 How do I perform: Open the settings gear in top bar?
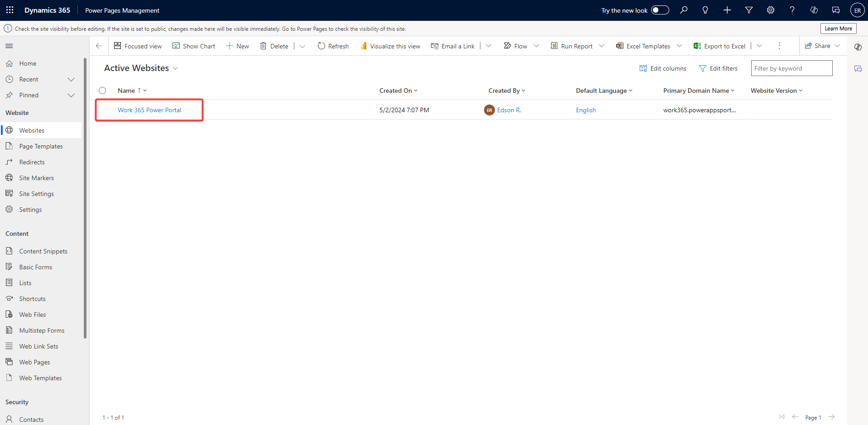click(771, 10)
